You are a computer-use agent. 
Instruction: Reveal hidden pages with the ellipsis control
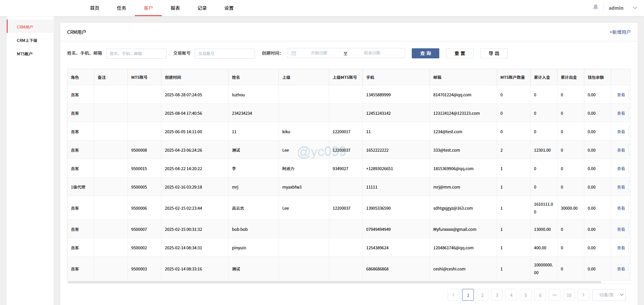click(554, 295)
